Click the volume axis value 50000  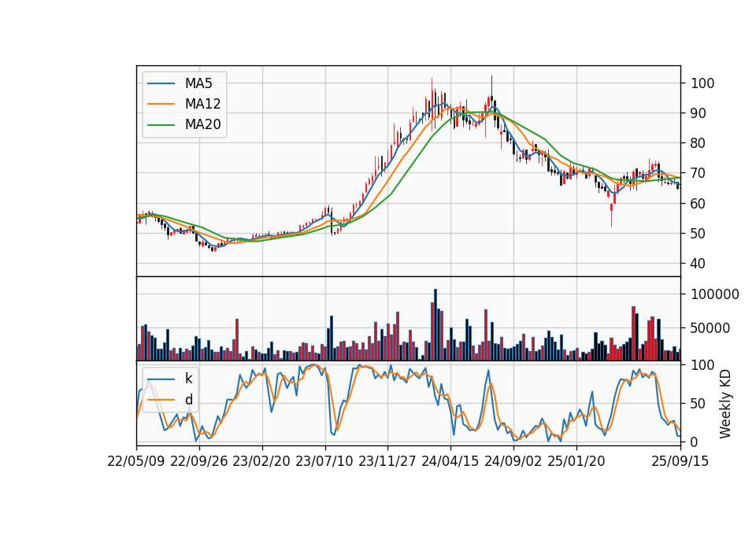pyautogui.click(x=710, y=328)
